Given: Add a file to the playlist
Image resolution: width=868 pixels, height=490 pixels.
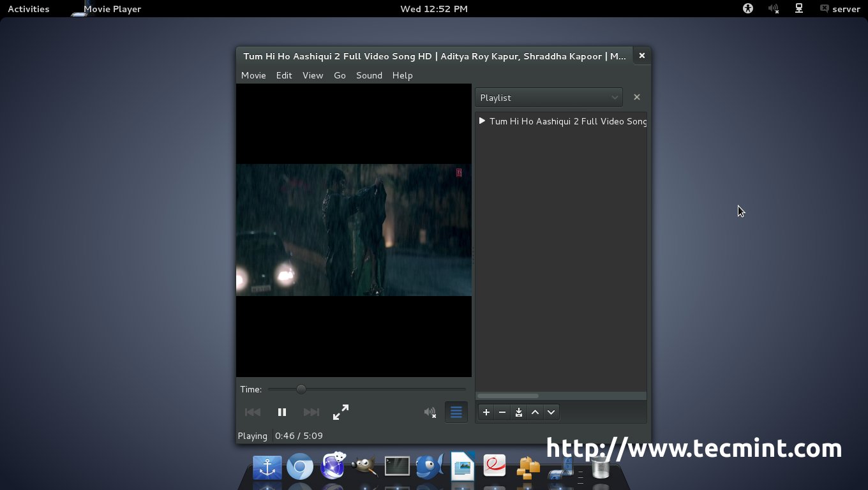Looking at the screenshot, I should click(486, 412).
